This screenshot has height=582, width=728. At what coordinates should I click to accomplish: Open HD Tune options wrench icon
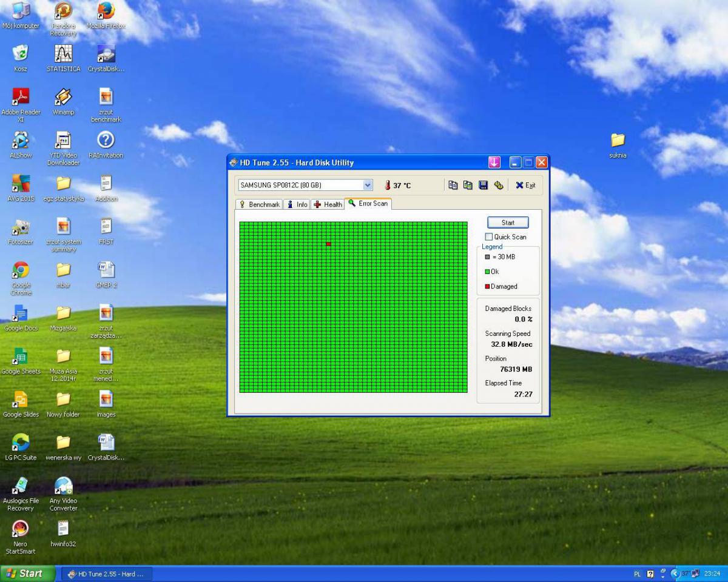[499, 185]
